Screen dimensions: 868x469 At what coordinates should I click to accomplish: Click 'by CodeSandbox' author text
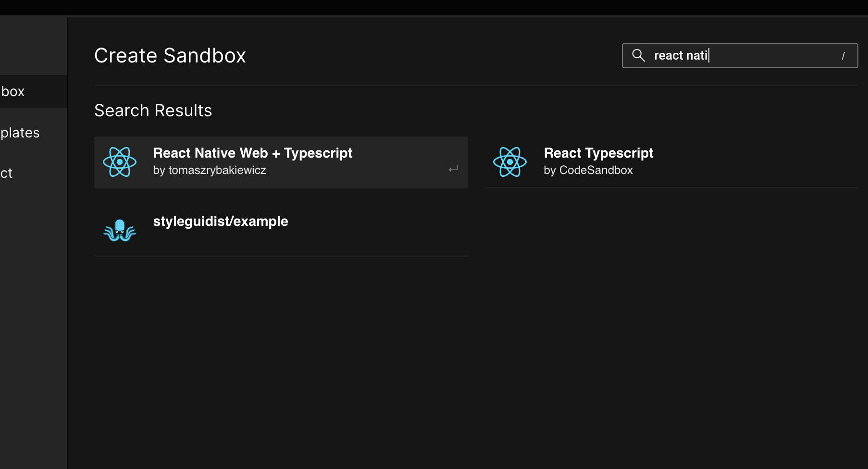(588, 170)
